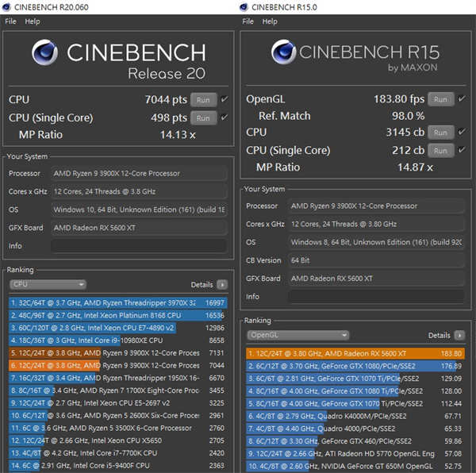The image size is (476, 473).
Task: Select Ryzen 9 3900X row scoring 7131
Action: pos(117,353)
